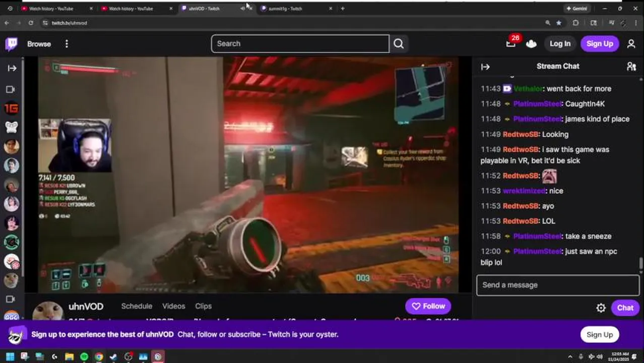
Task: Open the chat community users icon
Action: 631,67
